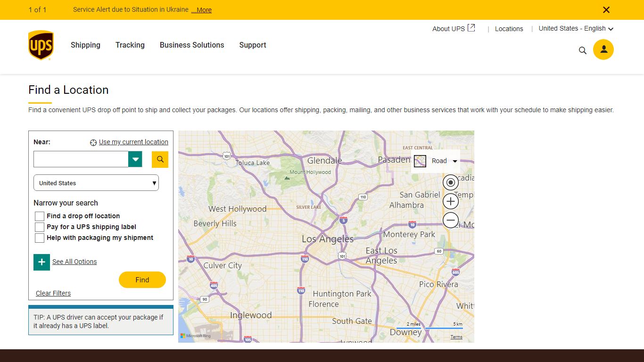
Task: Click the Inglewood label on map
Action: (251, 315)
